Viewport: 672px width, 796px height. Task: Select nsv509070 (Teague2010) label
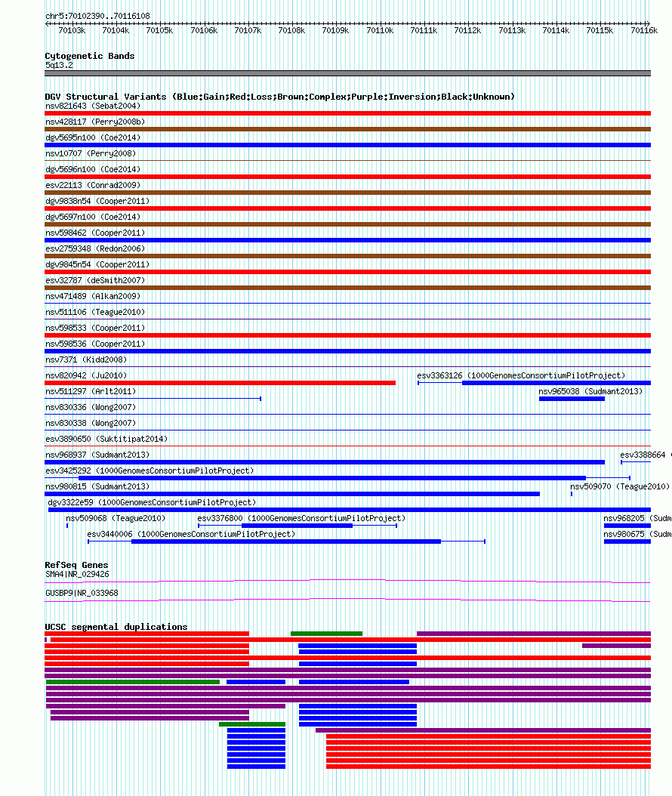point(620,486)
